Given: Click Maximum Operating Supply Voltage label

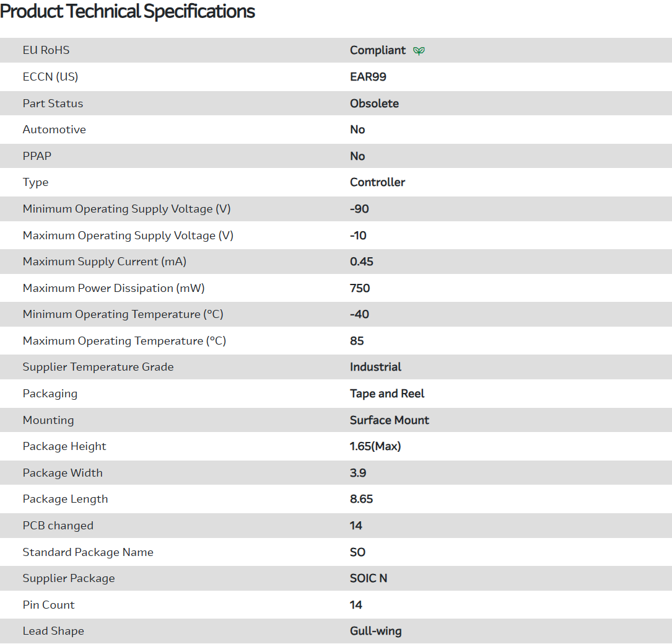Looking at the screenshot, I should coord(128,236).
